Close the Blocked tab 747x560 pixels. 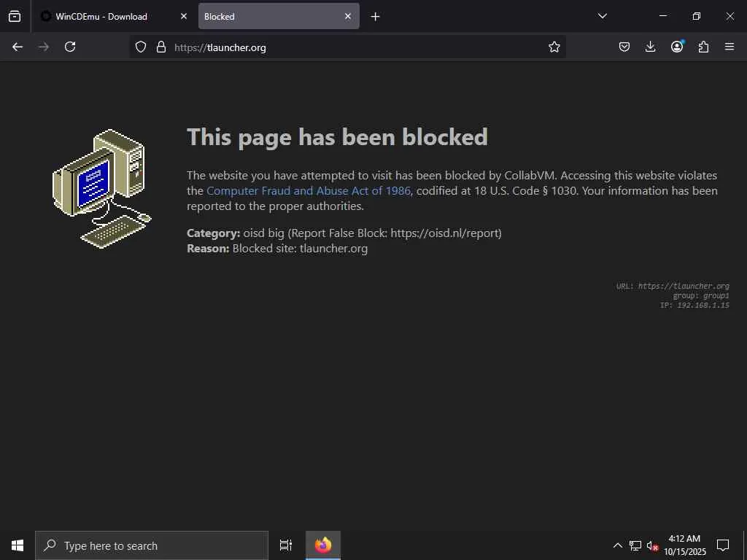[x=348, y=16]
